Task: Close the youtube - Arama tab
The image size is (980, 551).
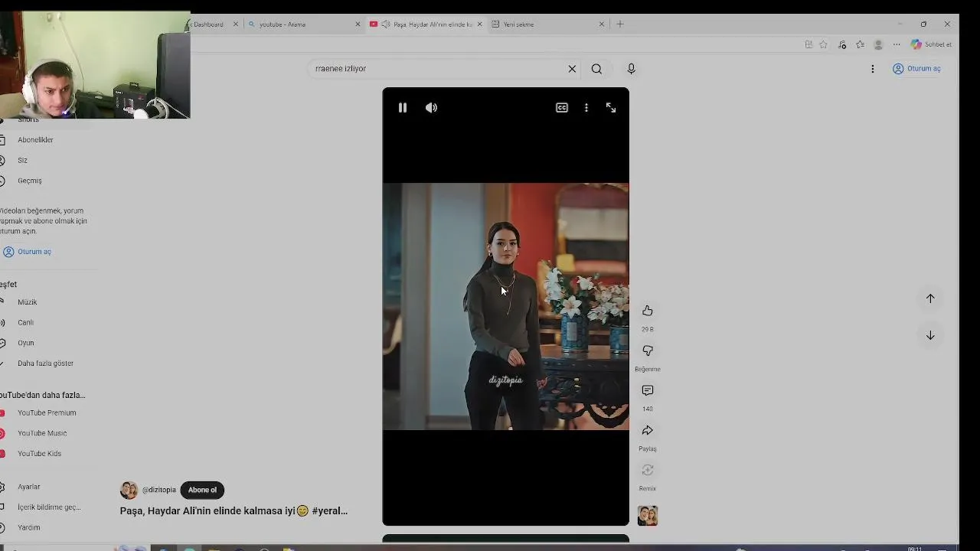Action: pos(358,24)
